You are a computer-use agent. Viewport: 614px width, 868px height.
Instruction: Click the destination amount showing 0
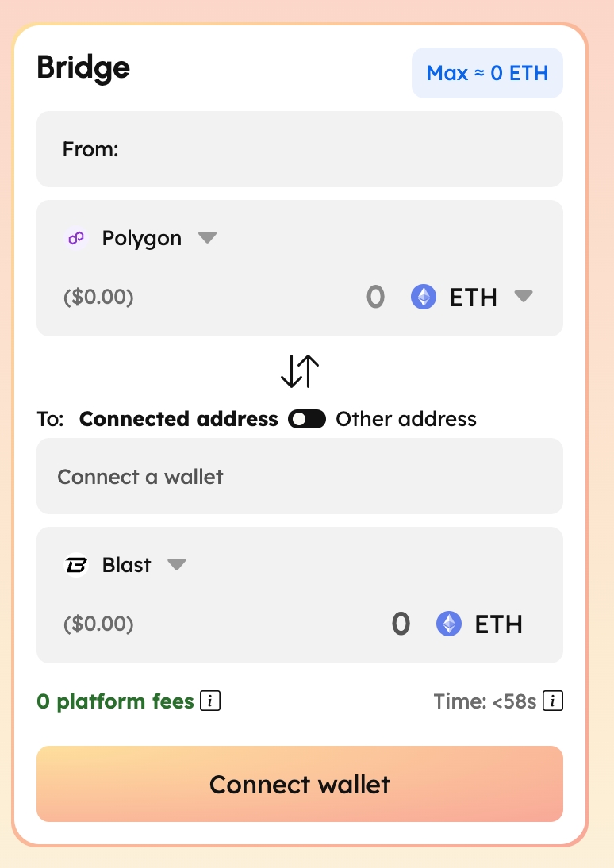(x=401, y=624)
